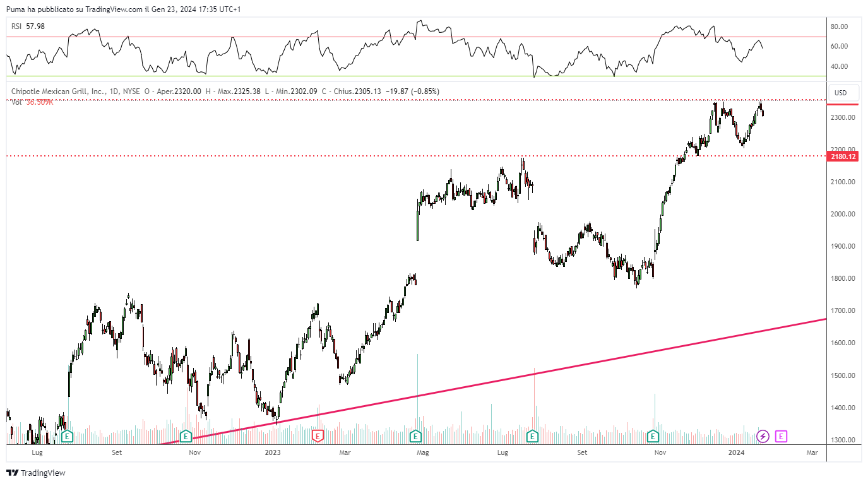Viewport: 868px width, 484px height.
Task: Click the Vol 38.509K volume label
Action: (x=32, y=102)
